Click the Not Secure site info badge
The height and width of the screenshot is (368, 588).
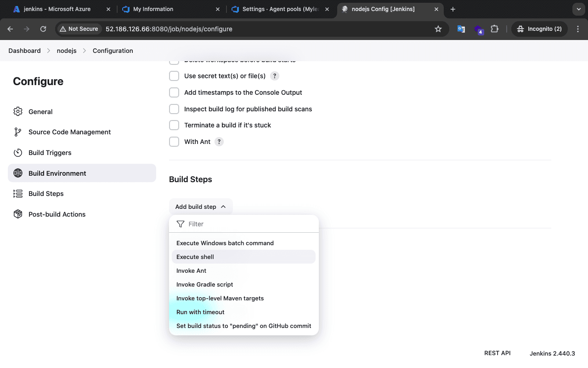[79, 29]
